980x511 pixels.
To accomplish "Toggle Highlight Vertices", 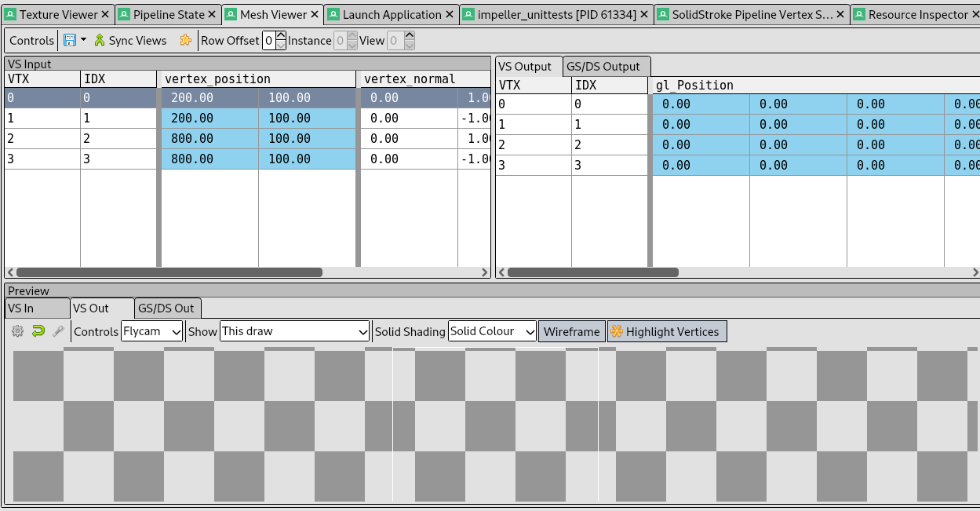I will [x=667, y=331].
